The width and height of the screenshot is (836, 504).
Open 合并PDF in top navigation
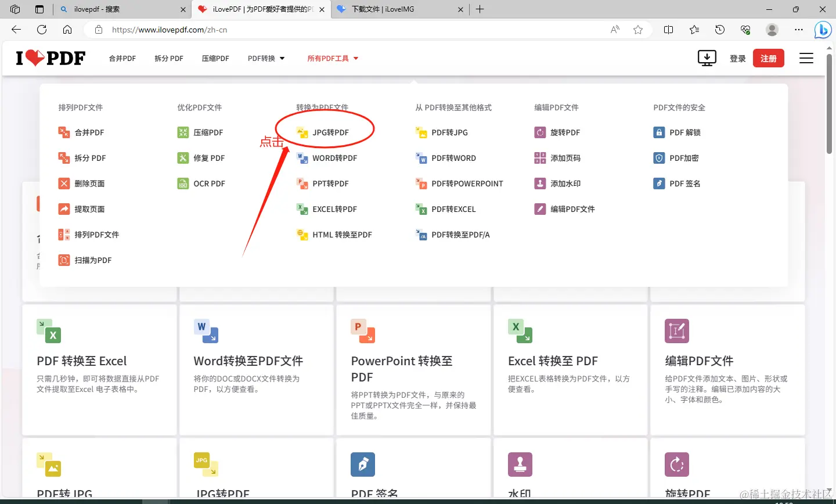122,58
